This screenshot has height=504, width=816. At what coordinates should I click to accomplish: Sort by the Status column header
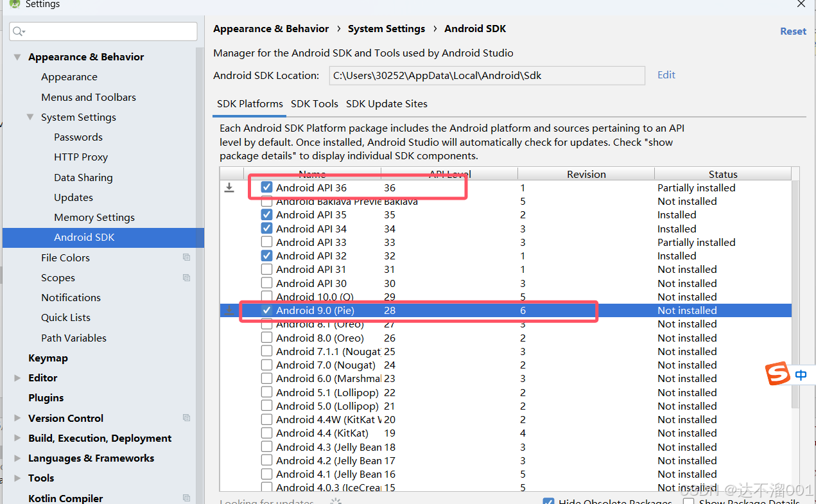pyautogui.click(x=723, y=174)
